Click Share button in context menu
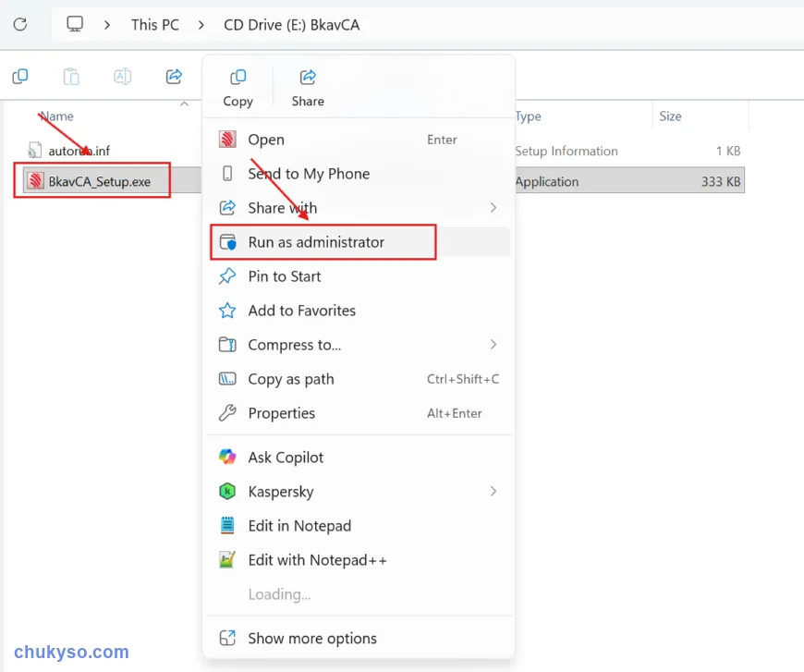This screenshot has height=672, width=804. [308, 88]
